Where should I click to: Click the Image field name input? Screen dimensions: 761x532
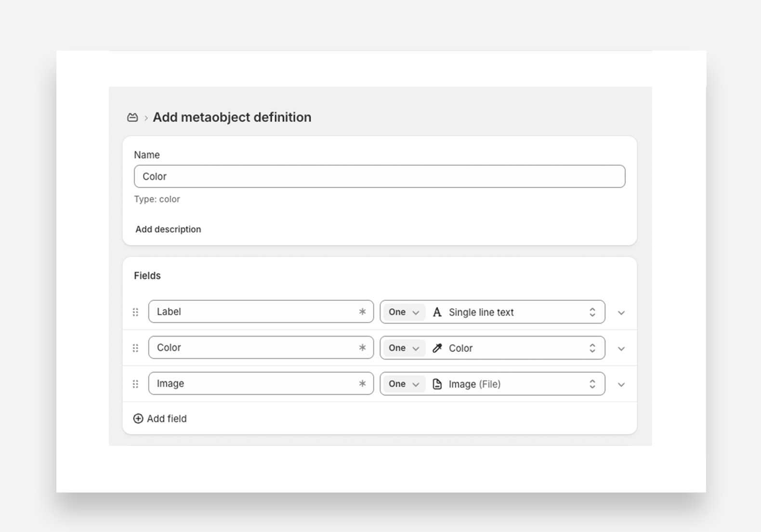coord(261,383)
